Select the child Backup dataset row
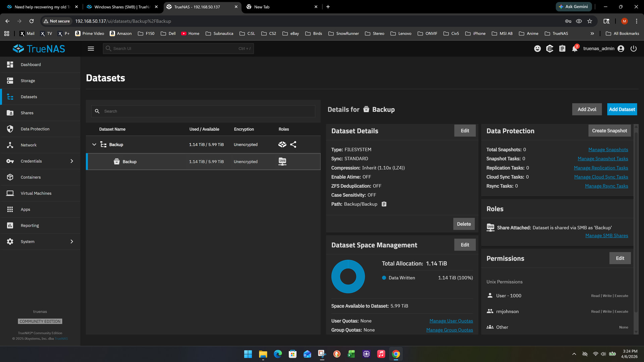 click(x=203, y=162)
